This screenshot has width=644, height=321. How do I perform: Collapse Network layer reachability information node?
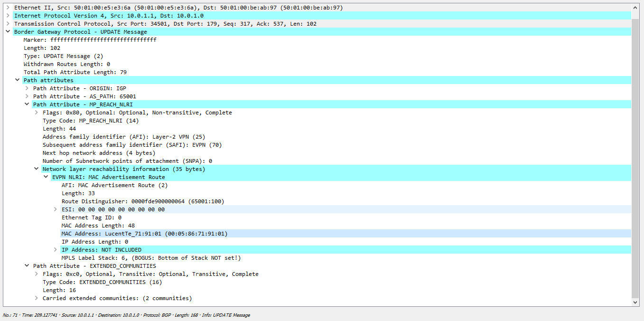[x=37, y=169]
